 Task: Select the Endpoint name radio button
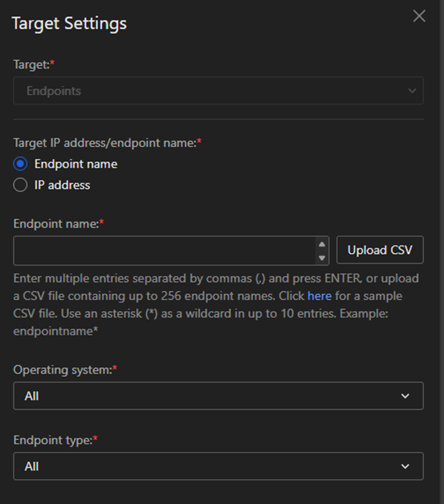20,164
